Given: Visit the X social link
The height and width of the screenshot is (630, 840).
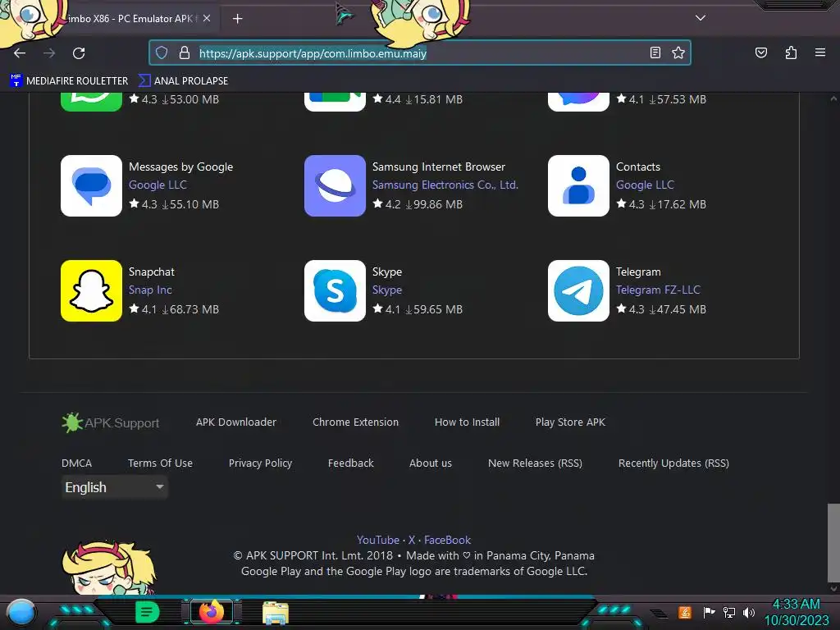Looking at the screenshot, I should [412, 540].
